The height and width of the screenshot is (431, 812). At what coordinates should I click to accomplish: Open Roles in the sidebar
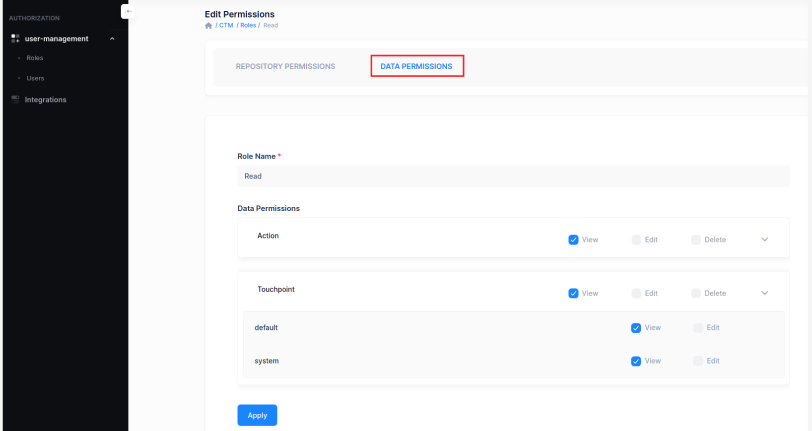click(35, 58)
